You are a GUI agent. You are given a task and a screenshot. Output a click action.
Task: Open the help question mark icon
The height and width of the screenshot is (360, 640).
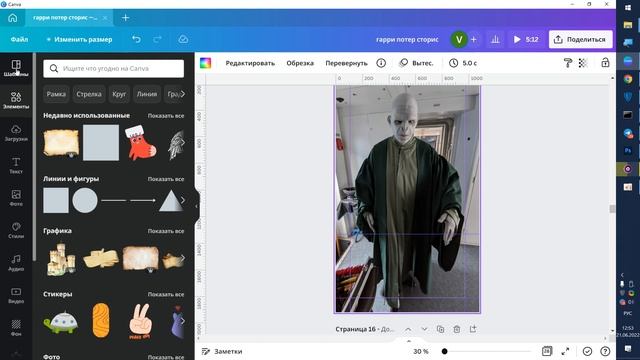click(x=605, y=351)
